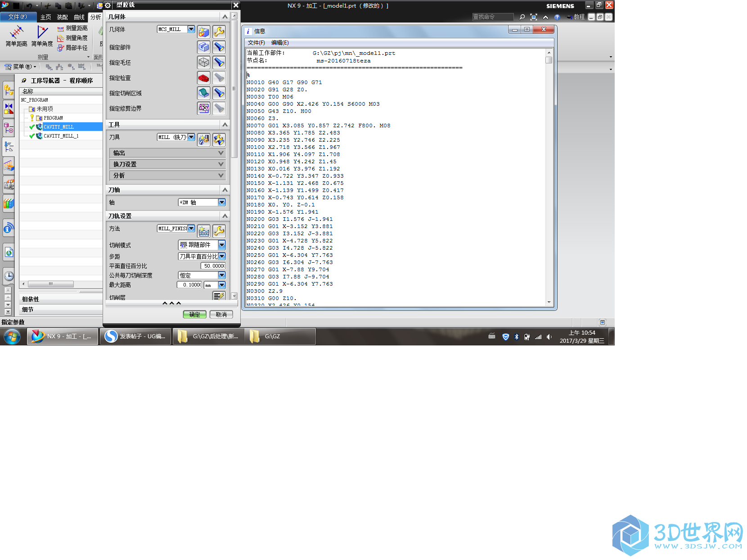Click the Simple Distance (简单距离) tool
Image resolution: width=747 pixels, height=560 pixels.
pos(17,36)
